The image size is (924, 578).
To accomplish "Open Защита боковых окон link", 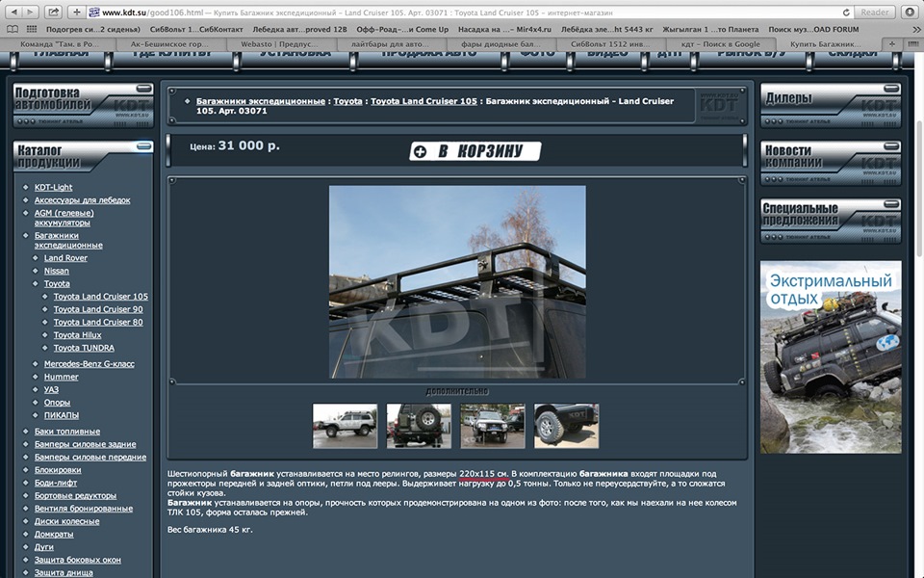I will [x=77, y=560].
